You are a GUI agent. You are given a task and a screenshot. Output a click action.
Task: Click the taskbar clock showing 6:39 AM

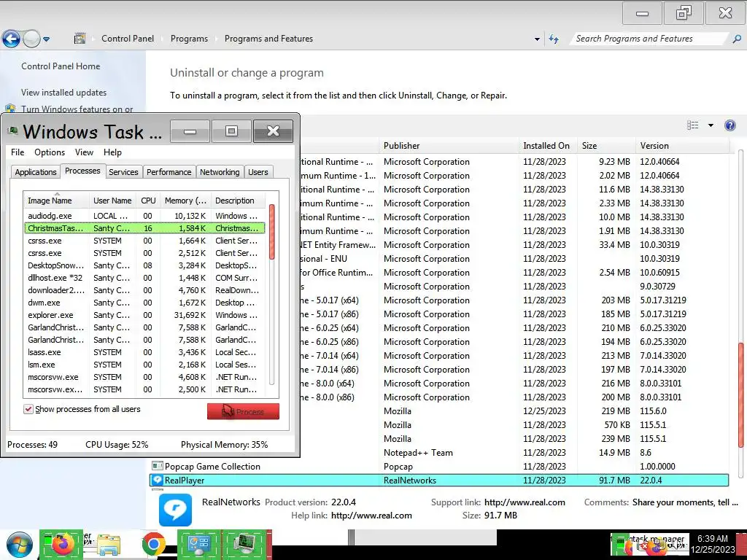coord(713,544)
